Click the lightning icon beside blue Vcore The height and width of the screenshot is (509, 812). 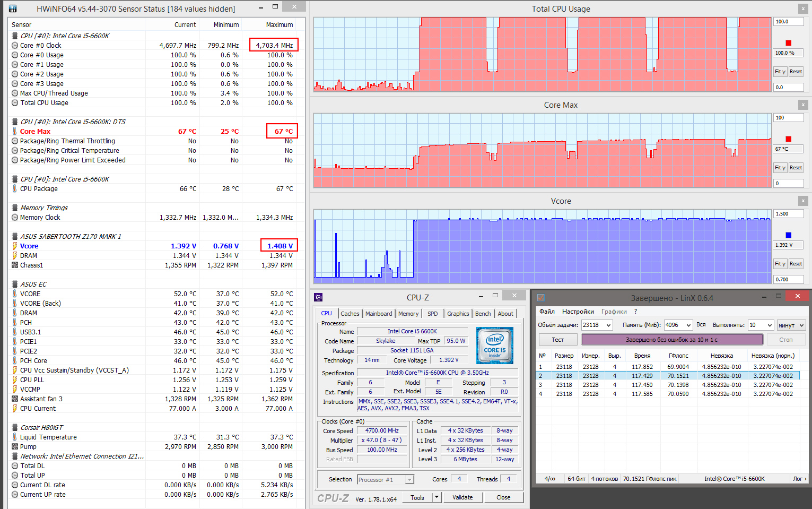click(x=15, y=246)
